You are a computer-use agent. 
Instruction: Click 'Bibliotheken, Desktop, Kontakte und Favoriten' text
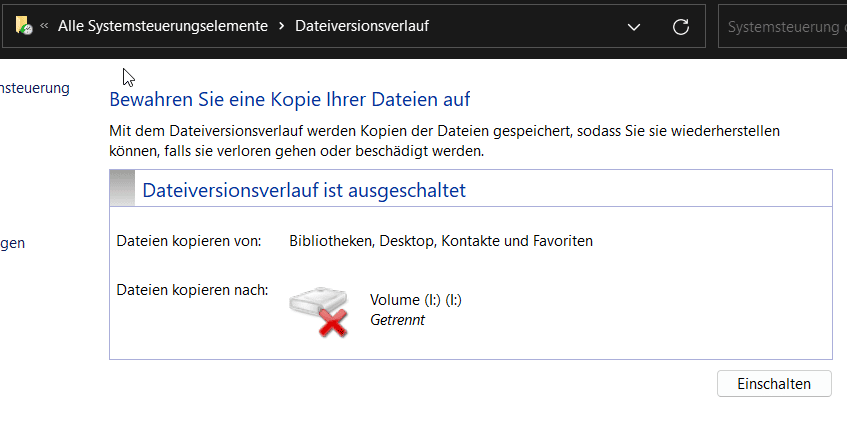440,241
